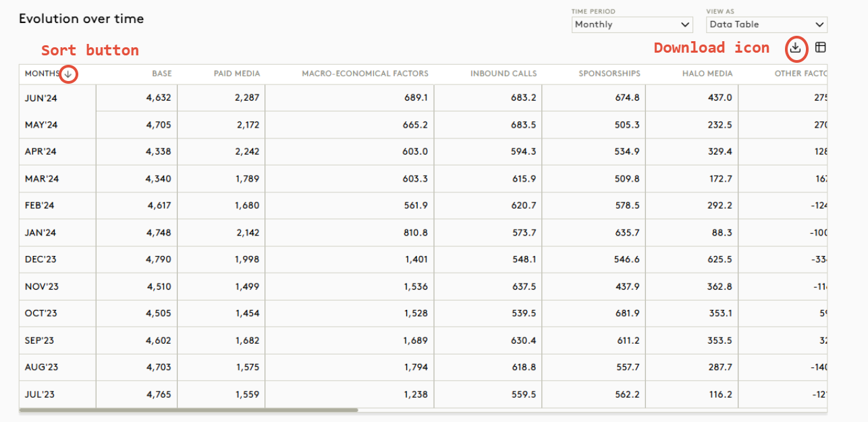Image resolution: width=868 pixels, height=422 pixels.
Task: Click Halo Media value 625.5
Action: 720,259
